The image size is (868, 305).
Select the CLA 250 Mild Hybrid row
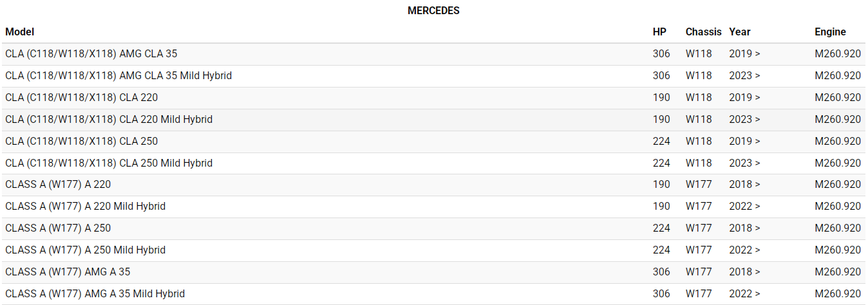[109, 163]
